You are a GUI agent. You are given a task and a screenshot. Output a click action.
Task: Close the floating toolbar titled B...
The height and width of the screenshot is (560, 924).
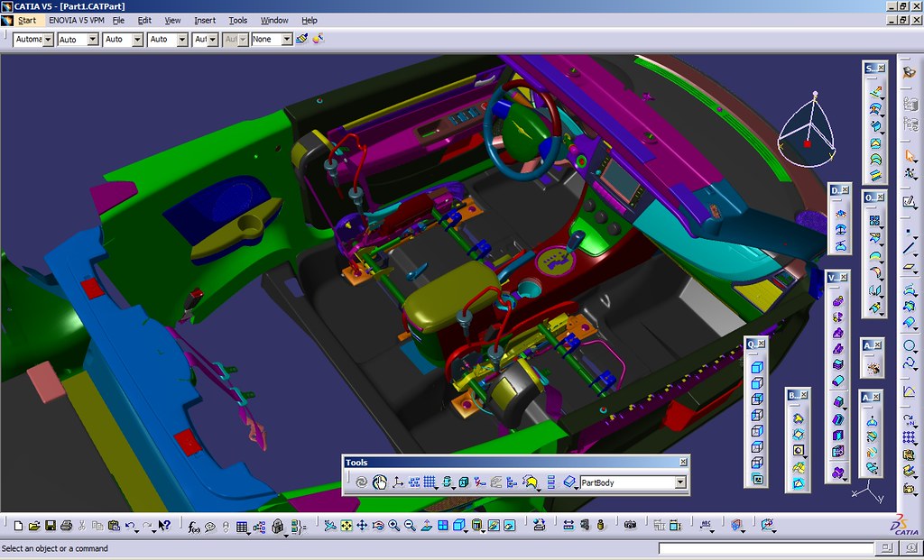[x=804, y=395]
